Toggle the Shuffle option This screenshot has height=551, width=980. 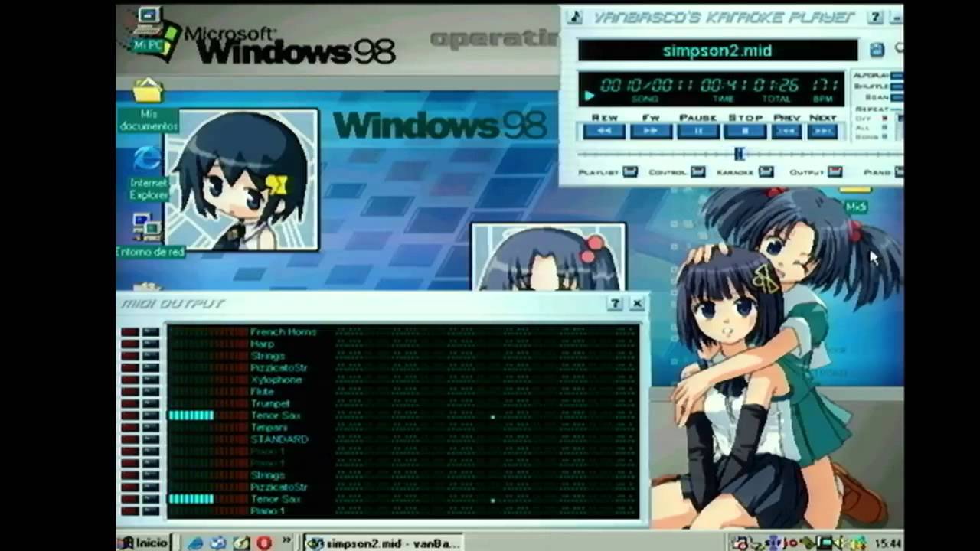coord(897,86)
